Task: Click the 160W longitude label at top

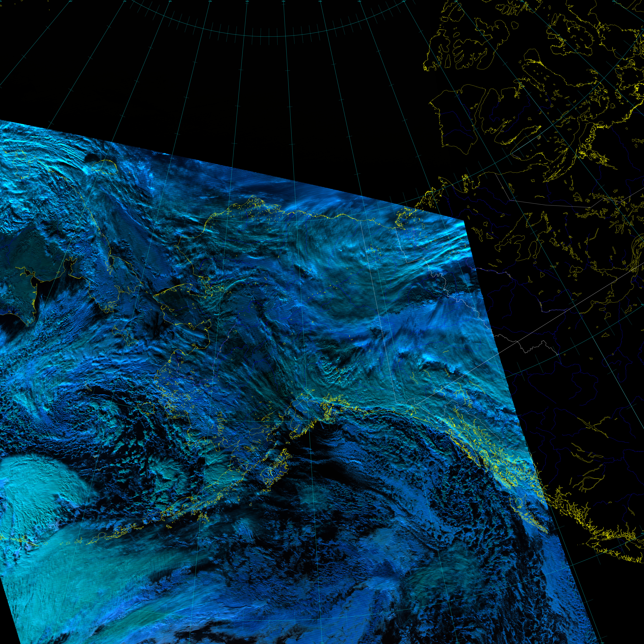Action: 247,1
